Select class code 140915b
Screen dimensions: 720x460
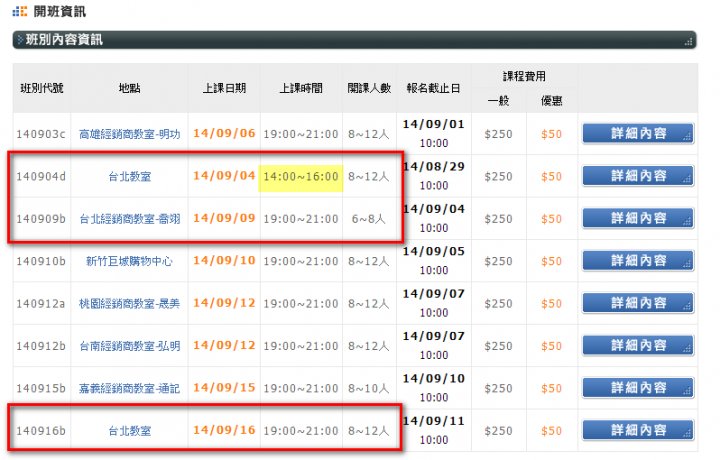[41, 388]
